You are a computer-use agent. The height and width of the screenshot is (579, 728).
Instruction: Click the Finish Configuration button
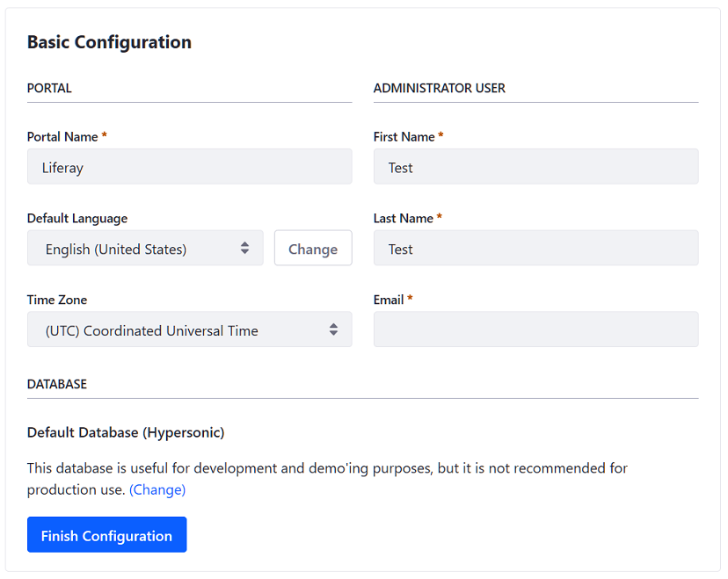point(106,535)
